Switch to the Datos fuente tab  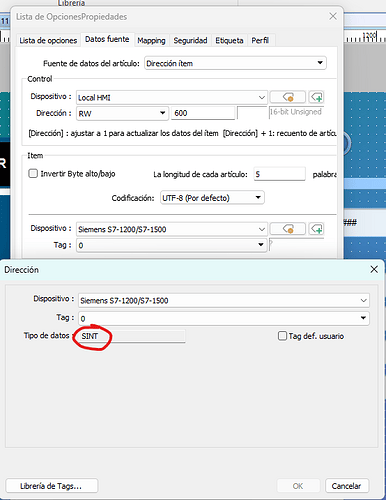coord(107,39)
